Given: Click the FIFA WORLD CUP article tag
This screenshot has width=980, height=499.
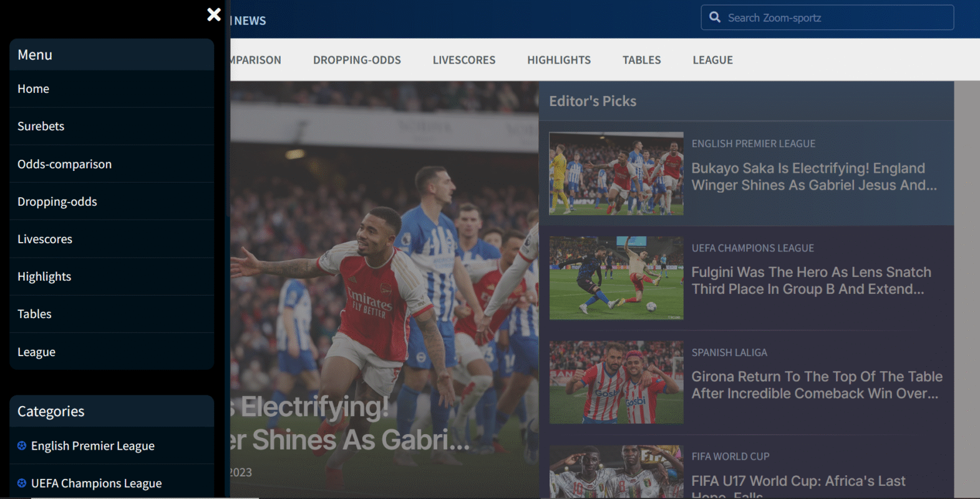Looking at the screenshot, I should pyautogui.click(x=730, y=457).
